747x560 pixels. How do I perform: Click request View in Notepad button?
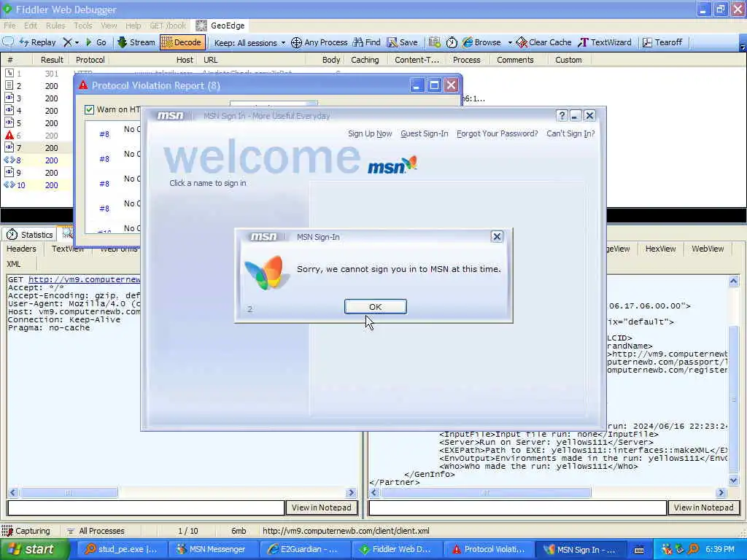click(x=322, y=507)
